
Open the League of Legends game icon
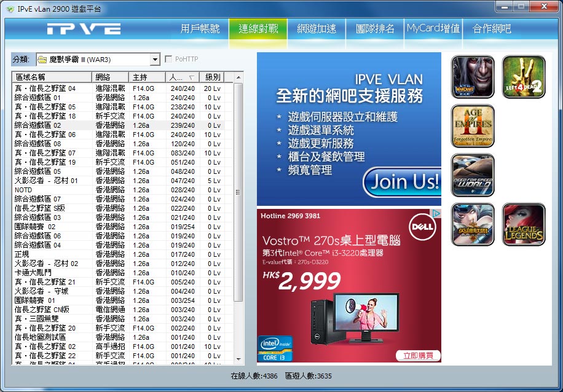(524, 224)
